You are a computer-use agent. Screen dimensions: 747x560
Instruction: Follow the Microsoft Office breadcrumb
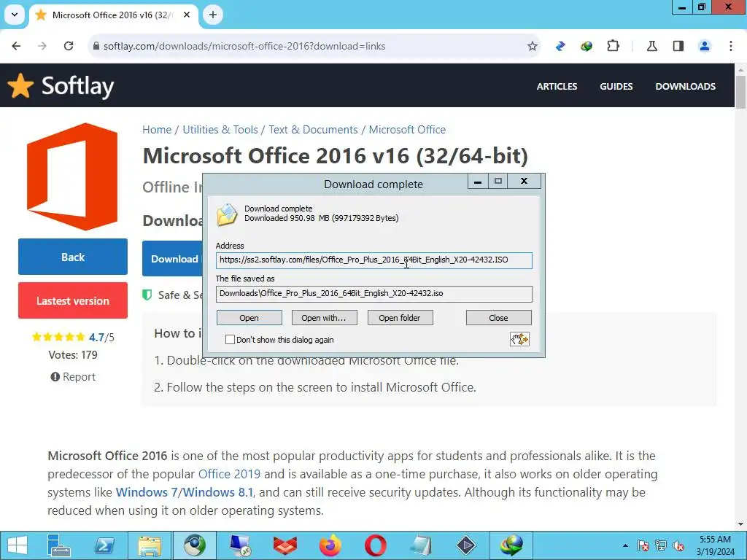tap(407, 130)
